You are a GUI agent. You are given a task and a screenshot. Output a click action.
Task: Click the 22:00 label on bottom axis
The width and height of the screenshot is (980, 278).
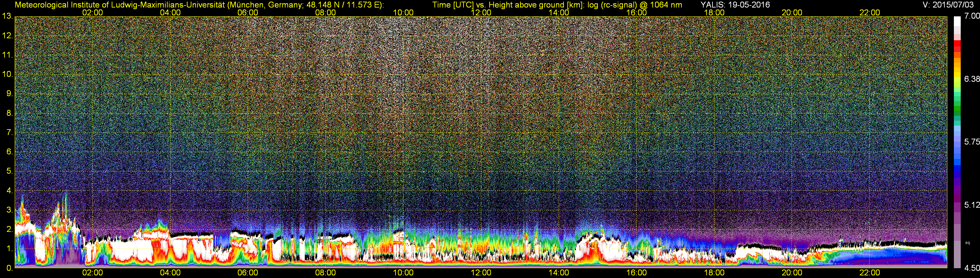pyautogui.click(x=870, y=273)
